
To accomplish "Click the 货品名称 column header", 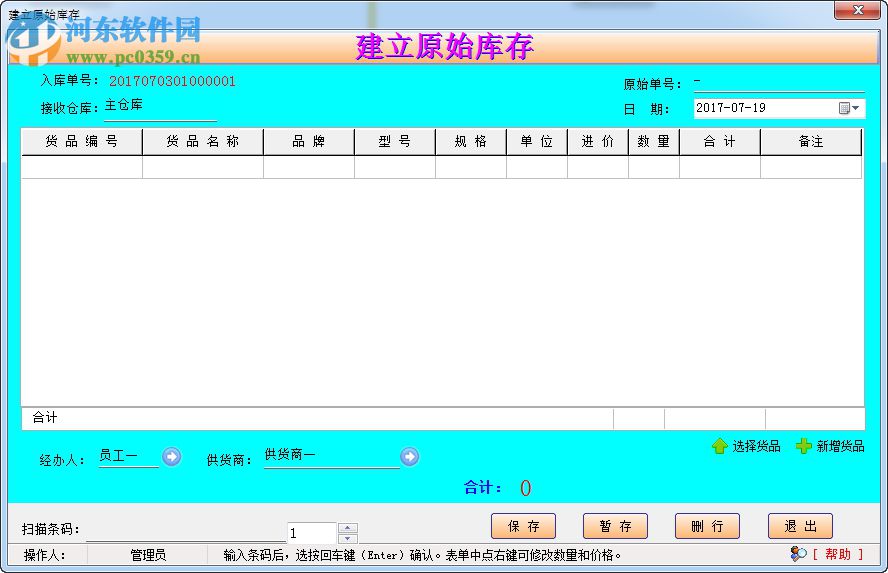I will coord(203,142).
